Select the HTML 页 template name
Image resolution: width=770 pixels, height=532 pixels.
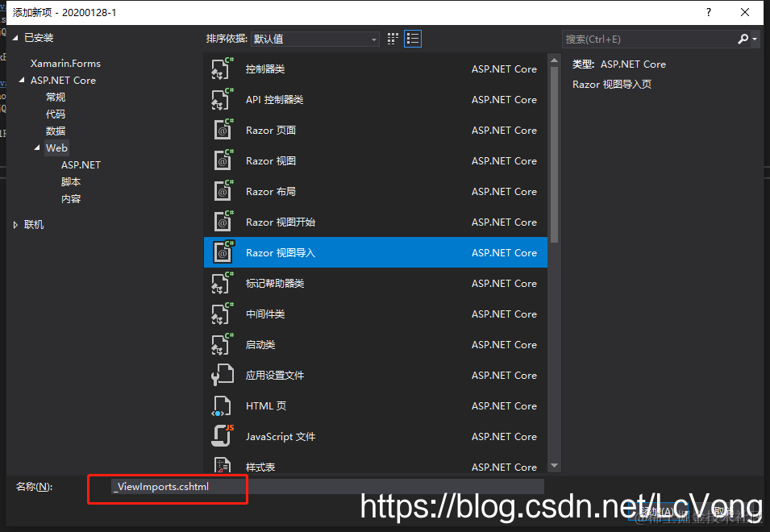(x=265, y=406)
